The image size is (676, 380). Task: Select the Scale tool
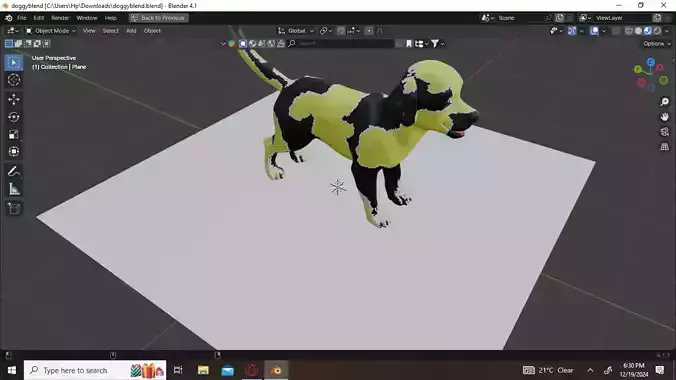14,134
